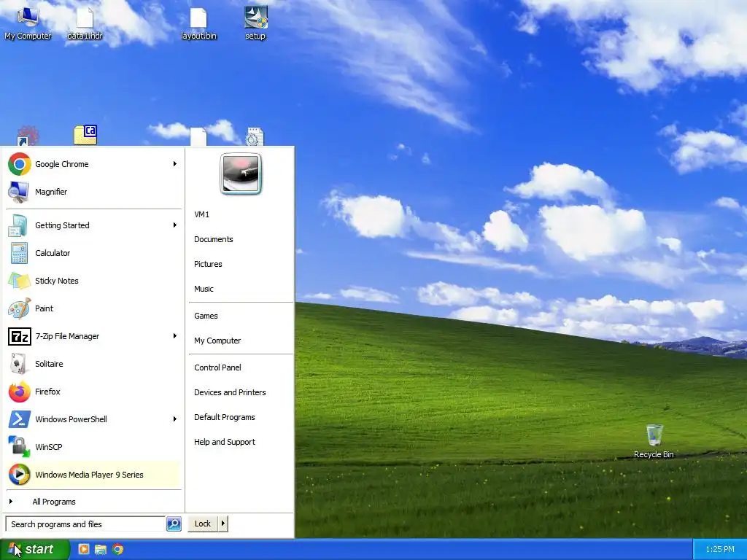Open the arrow next to Lock
Viewport: 747px width, 560px height.
tap(222, 524)
